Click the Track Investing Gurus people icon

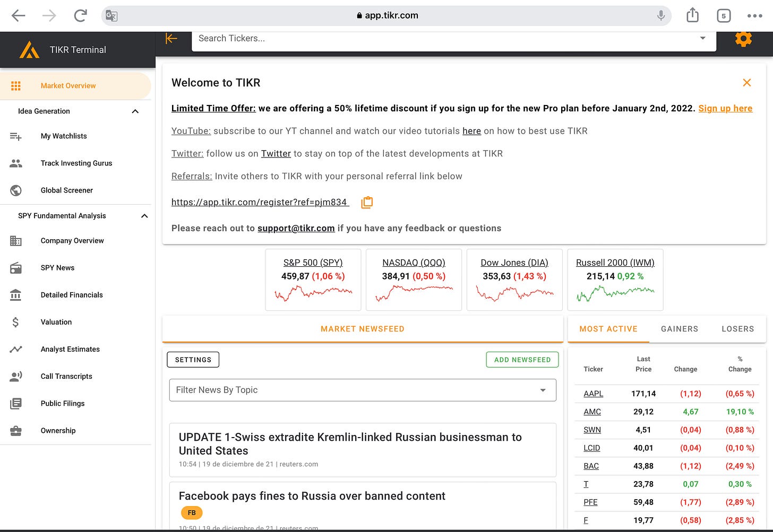(x=16, y=163)
